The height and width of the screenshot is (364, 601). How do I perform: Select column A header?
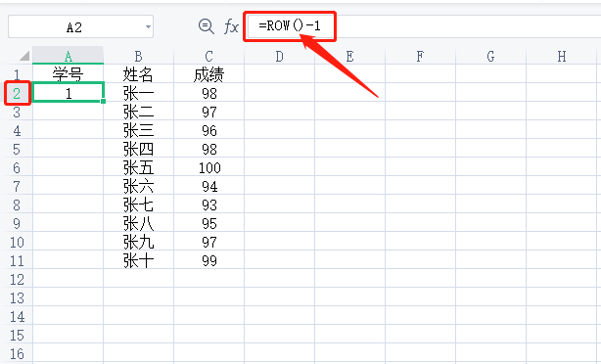tap(68, 57)
